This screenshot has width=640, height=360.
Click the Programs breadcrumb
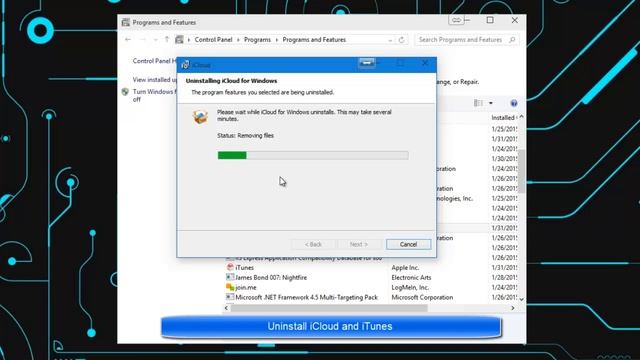click(257, 40)
